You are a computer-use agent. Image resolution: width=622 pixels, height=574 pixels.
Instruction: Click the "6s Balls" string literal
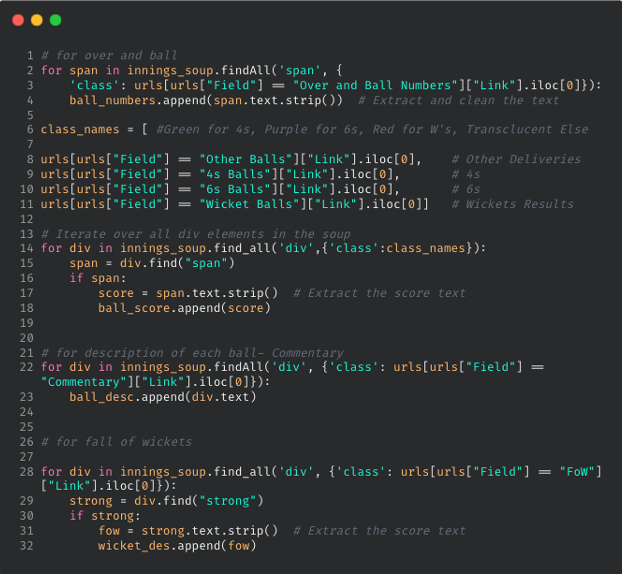(x=227, y=190)
